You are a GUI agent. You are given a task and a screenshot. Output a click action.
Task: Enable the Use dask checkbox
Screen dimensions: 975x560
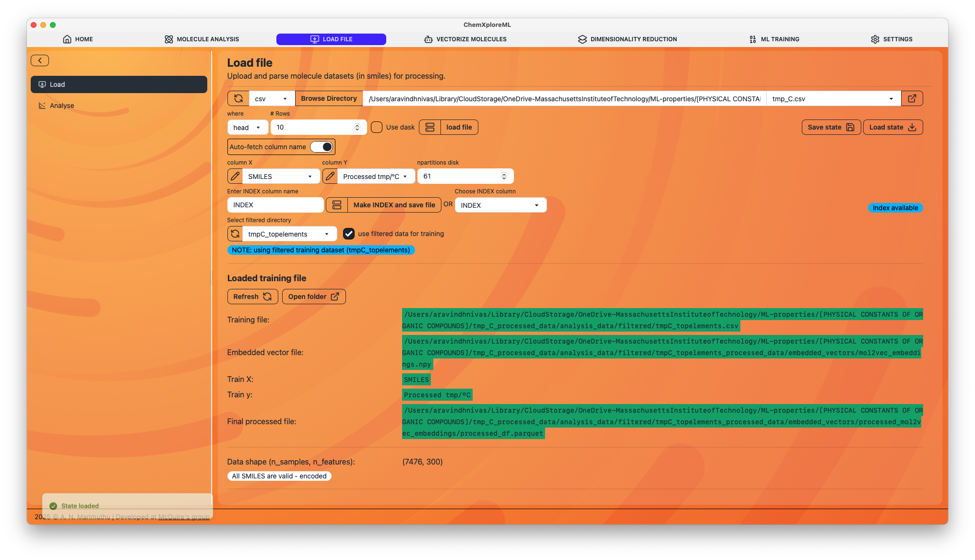377,127
